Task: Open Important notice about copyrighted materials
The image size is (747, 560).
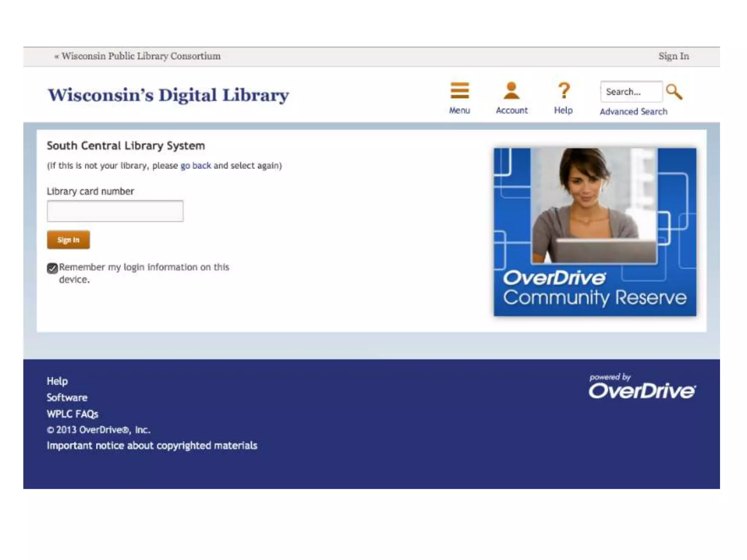Action: pos(152,446)
